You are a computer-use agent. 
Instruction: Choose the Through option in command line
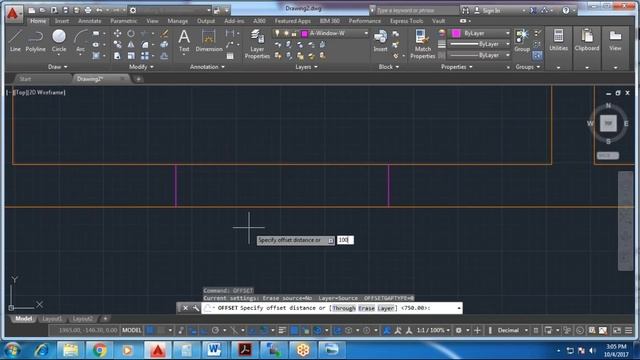click(x=344, y=308)
